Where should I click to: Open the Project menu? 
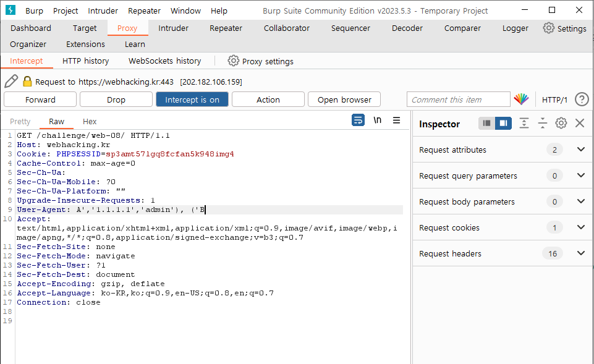[x=65, y=11]
